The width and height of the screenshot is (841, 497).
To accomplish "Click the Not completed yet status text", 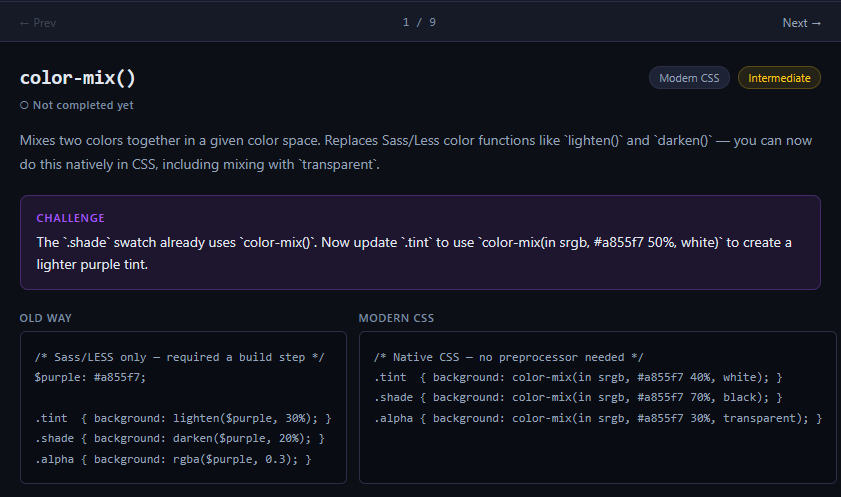I will coord(83,105).
